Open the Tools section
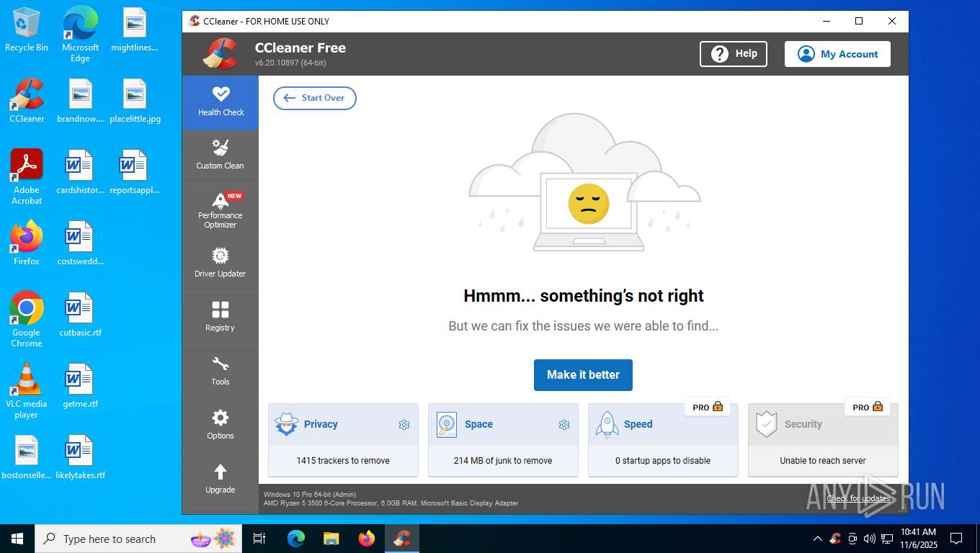Screen dimensions: 980x553 pyautogui.click(x=220, y=372)
